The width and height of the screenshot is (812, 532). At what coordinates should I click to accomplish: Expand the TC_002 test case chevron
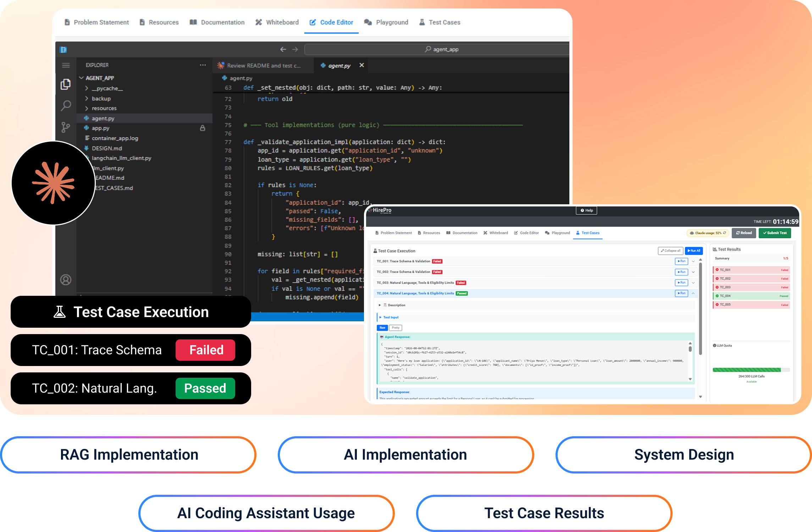coord(693,272)
